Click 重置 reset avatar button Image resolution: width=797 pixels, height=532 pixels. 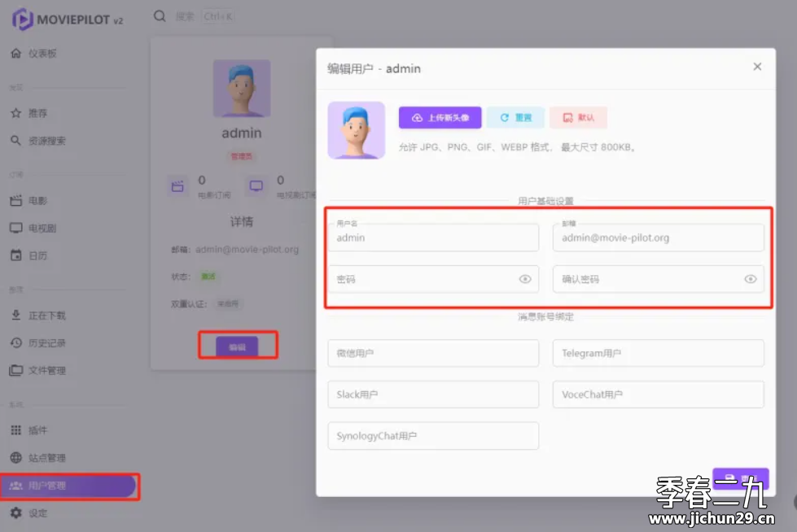click(515, 118)
